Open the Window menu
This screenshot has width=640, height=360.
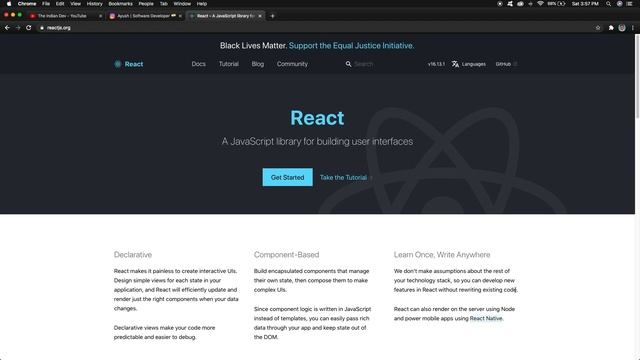click(x=182, y=4)
